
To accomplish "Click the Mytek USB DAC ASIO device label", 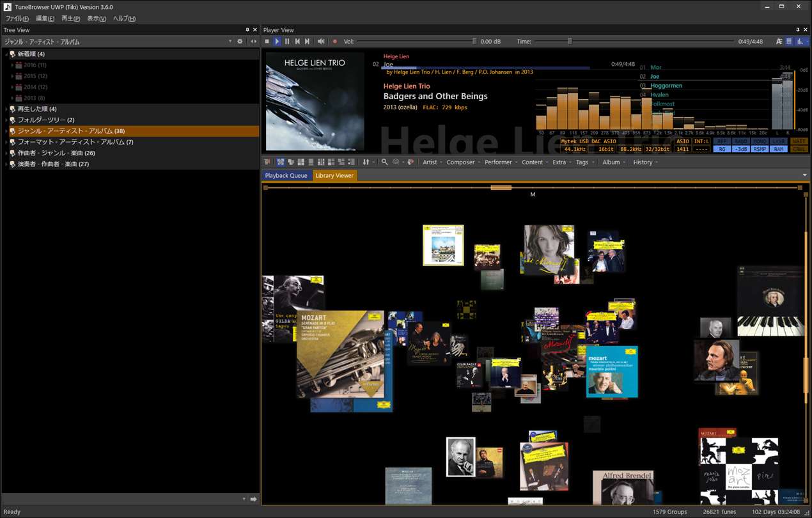I will [x=589, y=141].
